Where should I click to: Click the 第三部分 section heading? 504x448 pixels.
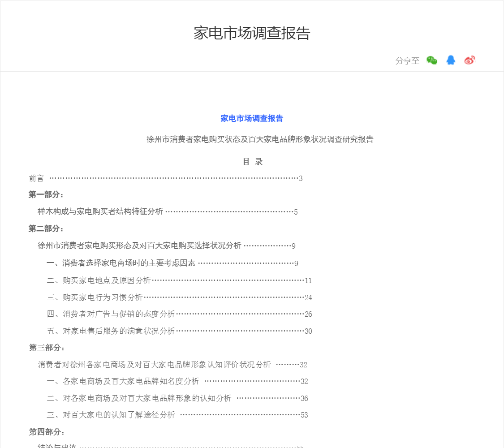pyautogui.click(x=47, y=348)
